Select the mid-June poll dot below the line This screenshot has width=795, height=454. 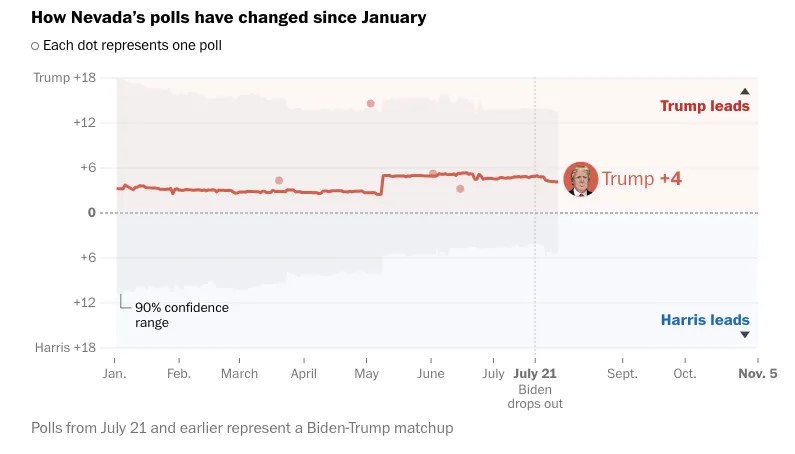(x=460, y=189)
